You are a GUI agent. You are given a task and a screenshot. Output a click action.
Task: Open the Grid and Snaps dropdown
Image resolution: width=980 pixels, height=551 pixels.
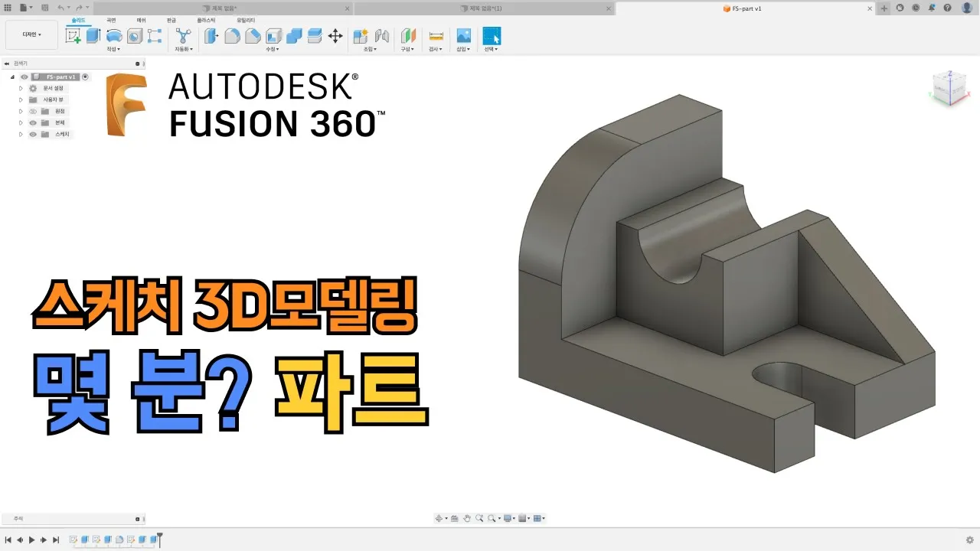point(524,518)
